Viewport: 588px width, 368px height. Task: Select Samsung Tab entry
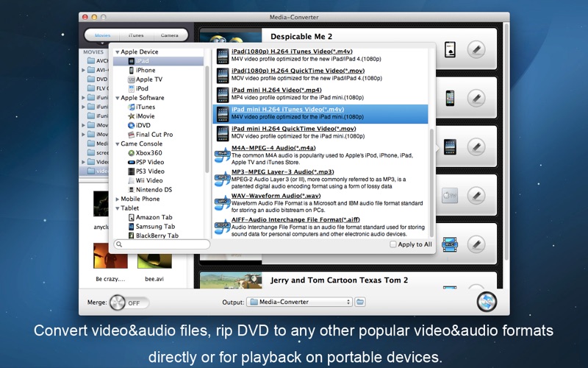[151, 227]
